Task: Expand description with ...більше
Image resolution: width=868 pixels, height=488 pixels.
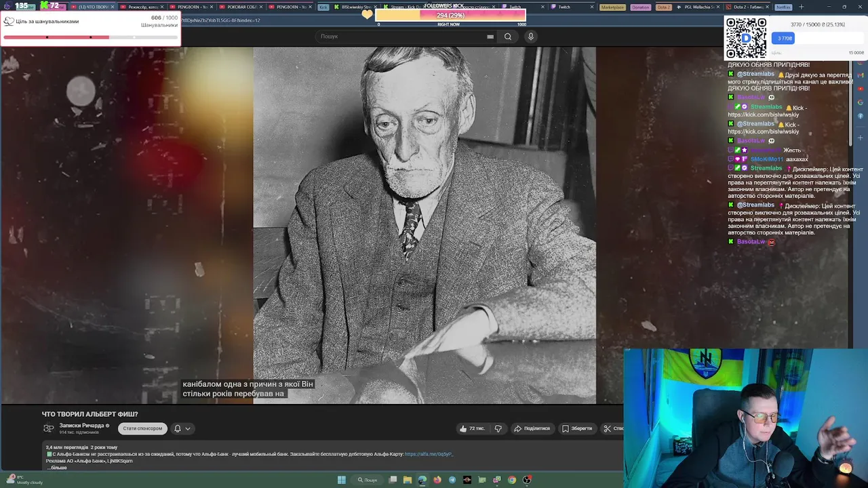Action: (58, 468)
